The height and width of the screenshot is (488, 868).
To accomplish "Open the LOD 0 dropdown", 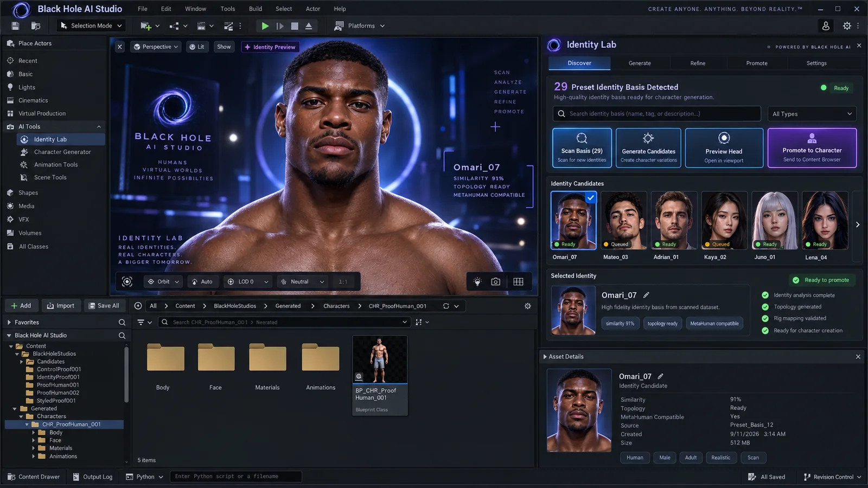I will (x=248, y=281).
